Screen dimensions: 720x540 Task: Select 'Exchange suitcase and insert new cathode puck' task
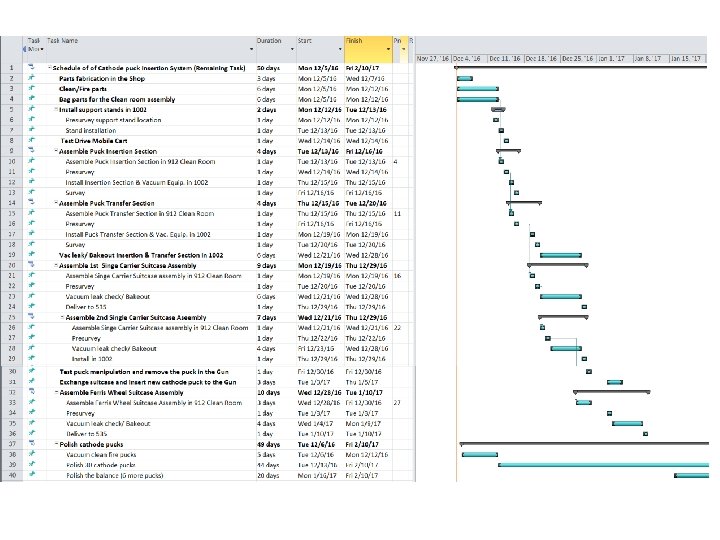148,382
